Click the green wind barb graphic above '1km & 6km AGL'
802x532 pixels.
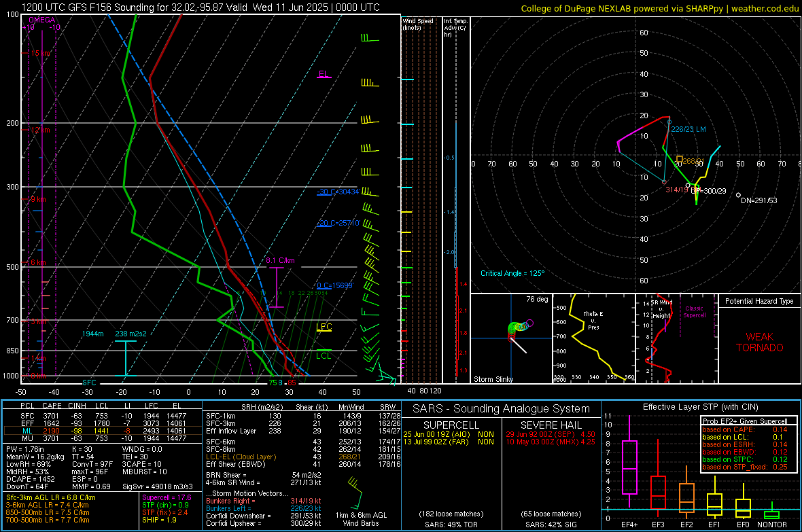point(355,493)
